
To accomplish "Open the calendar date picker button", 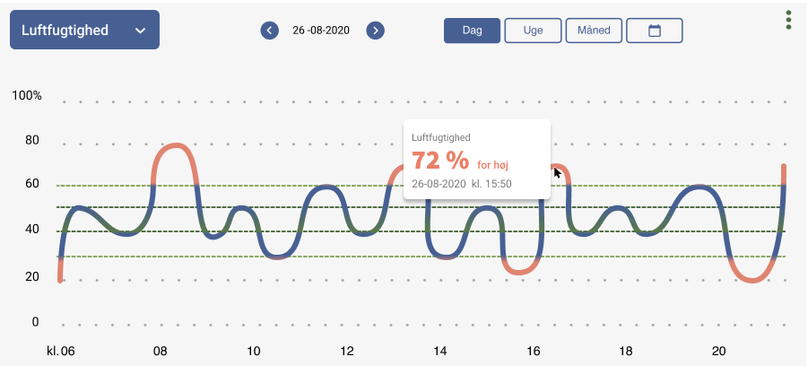I will click(x=654, y=30).
